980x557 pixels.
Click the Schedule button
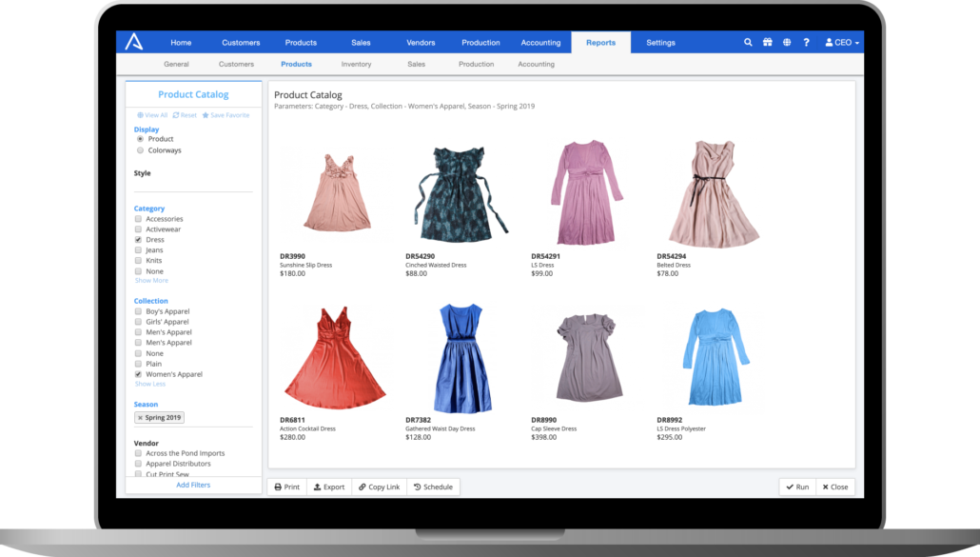(x=433, y=487)
